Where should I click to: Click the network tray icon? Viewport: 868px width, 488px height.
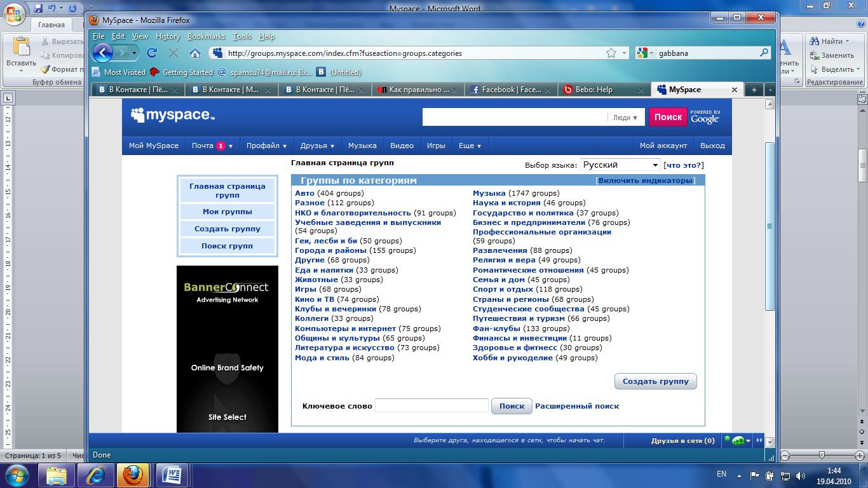point(785,475)
